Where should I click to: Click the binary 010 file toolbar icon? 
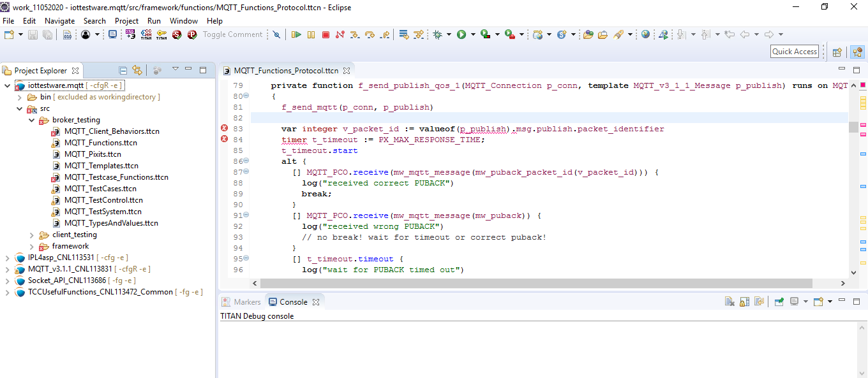pos(67,34)
